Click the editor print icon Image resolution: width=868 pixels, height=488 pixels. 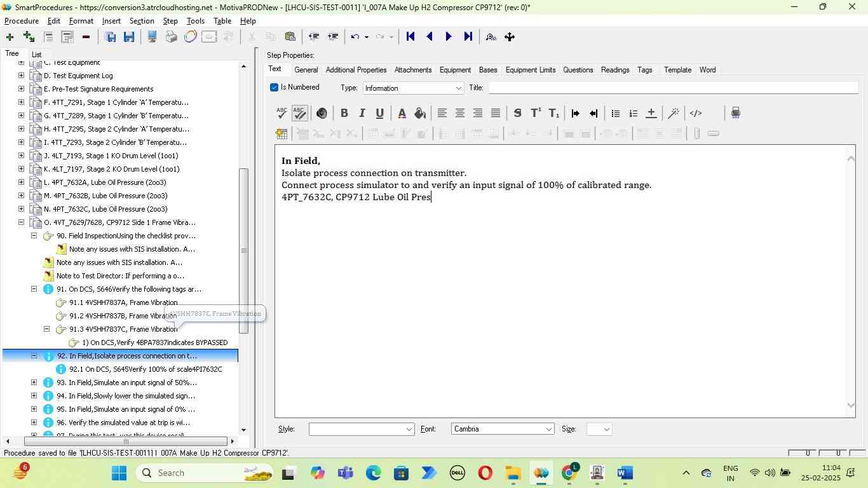tap(735, 113)
